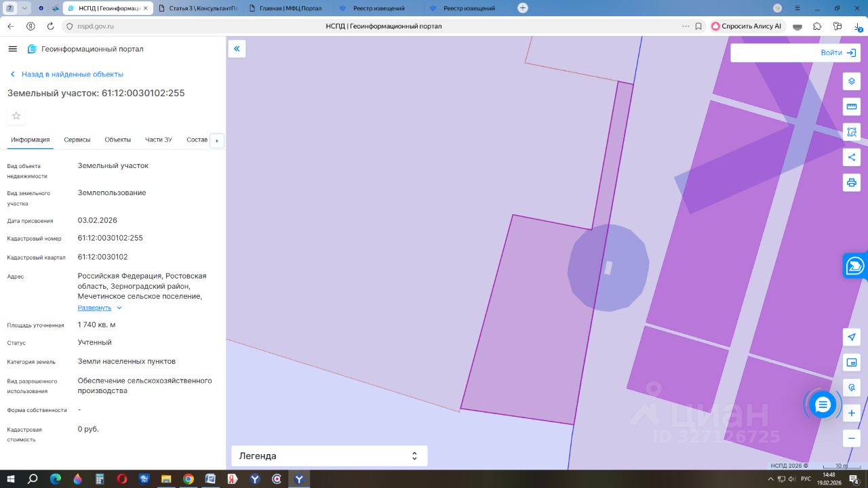
Task: Open Windows taskbar search
Action: [33, 479]
